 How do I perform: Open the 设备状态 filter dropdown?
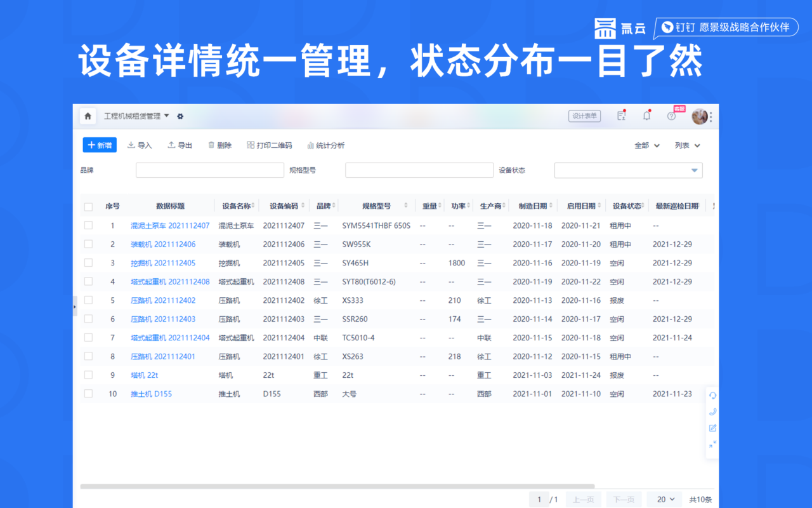pyautogui.click(x=629, y=170)
